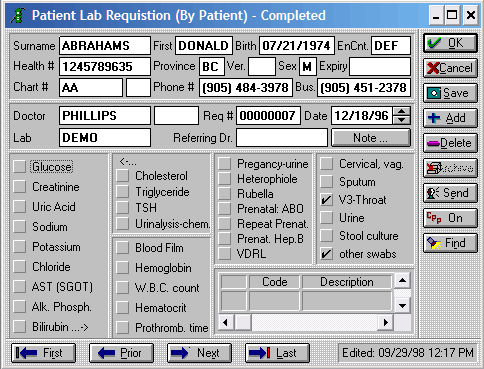Screen dimensions: 484x369
Task: Go to the Next record
Action: pos(199,353)
